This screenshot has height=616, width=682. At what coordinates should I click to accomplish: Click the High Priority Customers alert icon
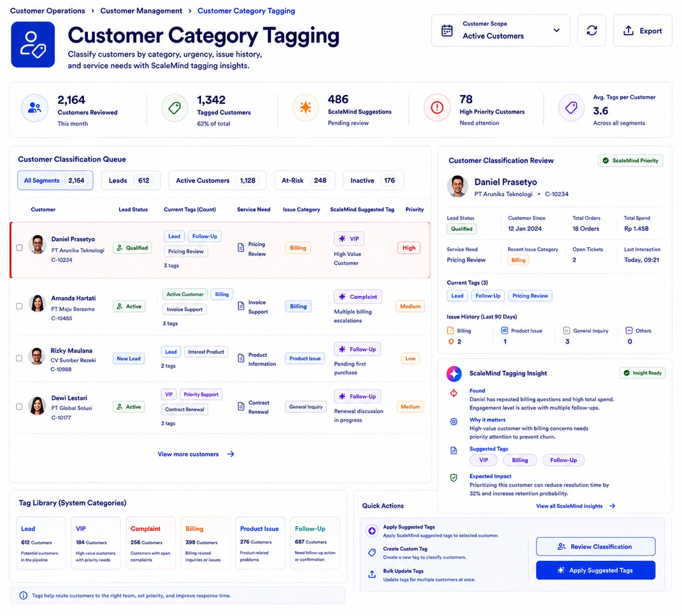point(437,107)
